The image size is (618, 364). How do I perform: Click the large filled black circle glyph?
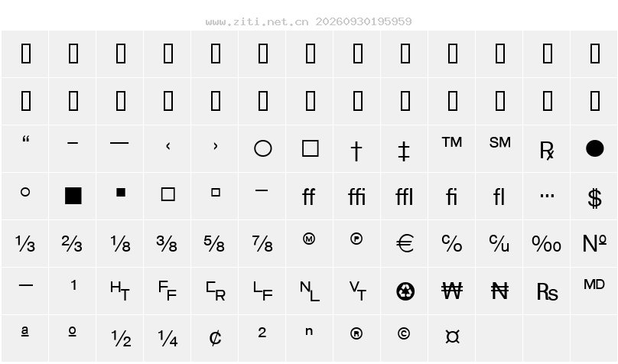(x=595, y=148)
